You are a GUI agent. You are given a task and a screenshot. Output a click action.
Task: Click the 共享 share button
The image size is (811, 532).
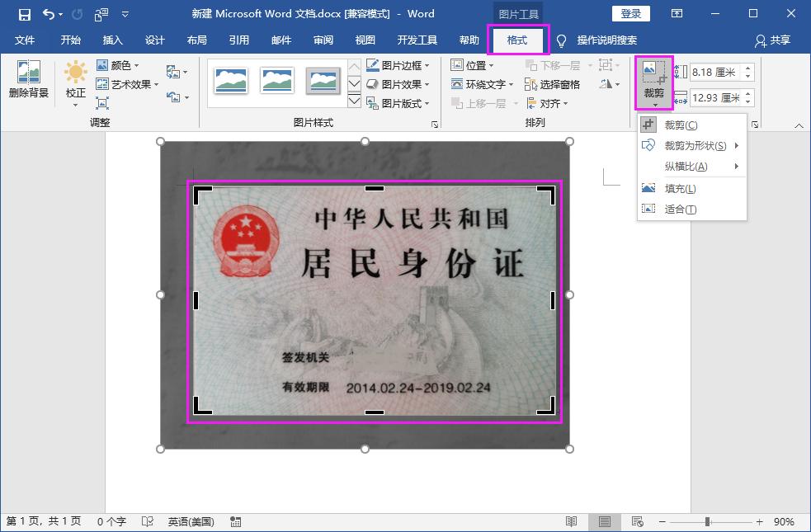coord(780,40)
